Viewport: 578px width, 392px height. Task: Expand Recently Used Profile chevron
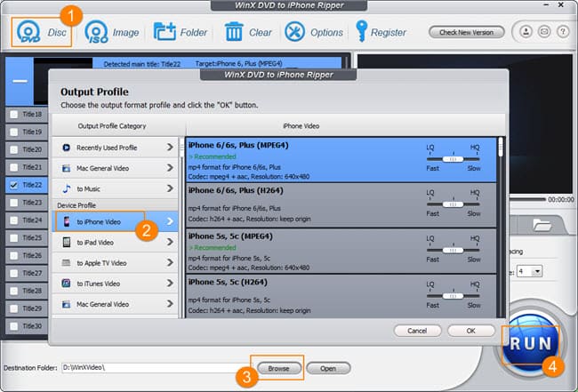coord(170,148)
